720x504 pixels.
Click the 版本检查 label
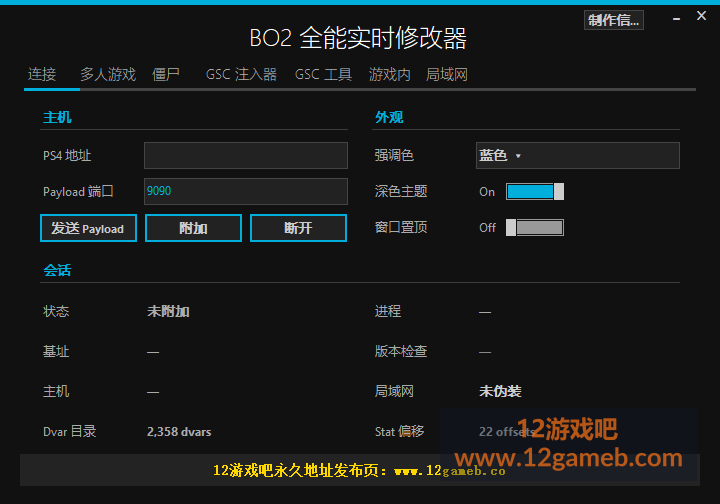[401, 352]
